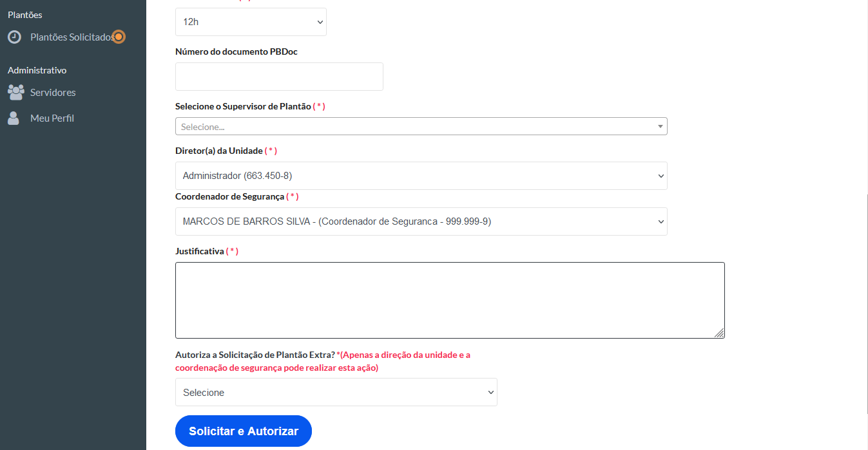Focus the Número do documento PBDoc field
Image resolution: width=868 pixels, height=450 pixels.
(279, 76)
